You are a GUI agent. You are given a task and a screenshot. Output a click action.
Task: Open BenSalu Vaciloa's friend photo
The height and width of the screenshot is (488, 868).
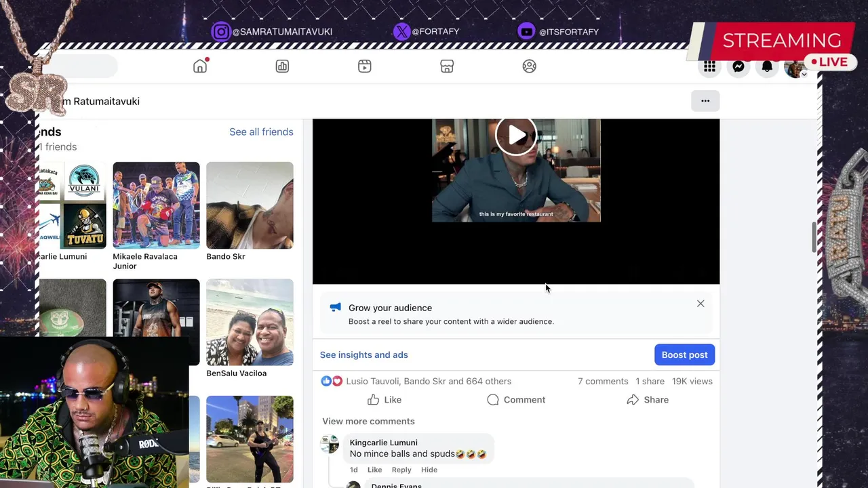coord(250,323)
